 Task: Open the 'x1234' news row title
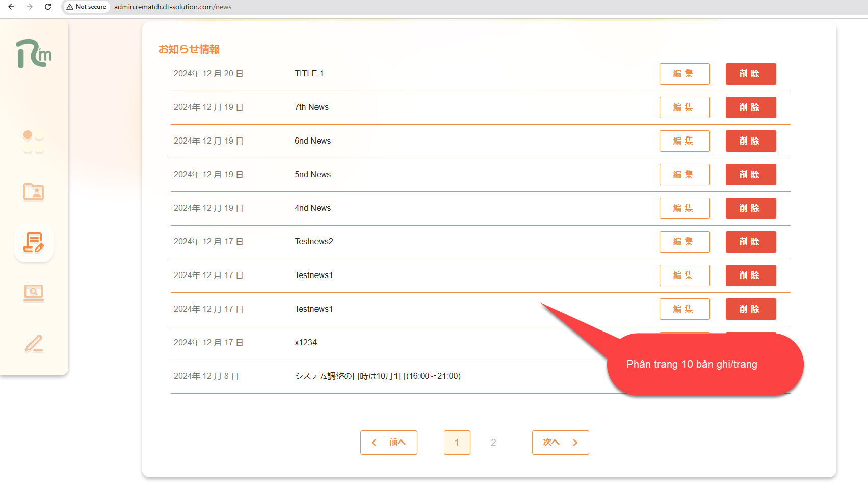[306, 343]
